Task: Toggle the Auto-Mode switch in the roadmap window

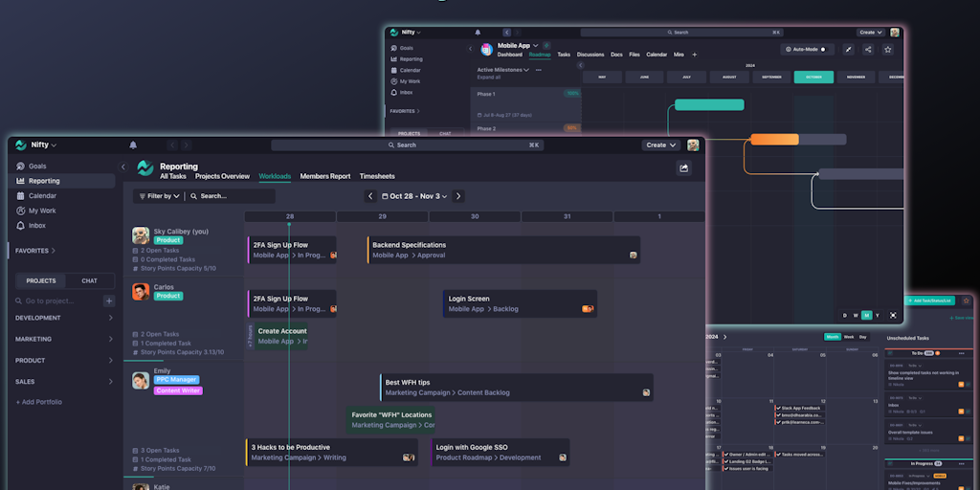Action: click(823, 50)
